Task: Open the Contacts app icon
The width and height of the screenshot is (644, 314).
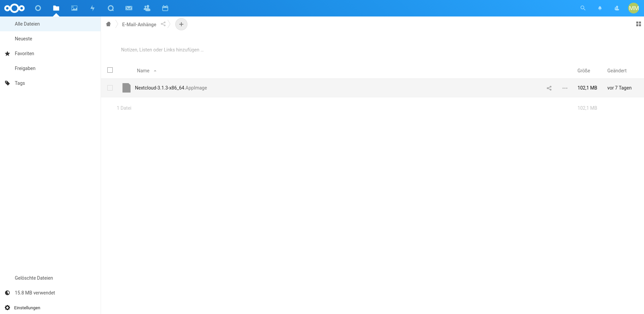Action: pyautogui.click(x=147, y=8)
